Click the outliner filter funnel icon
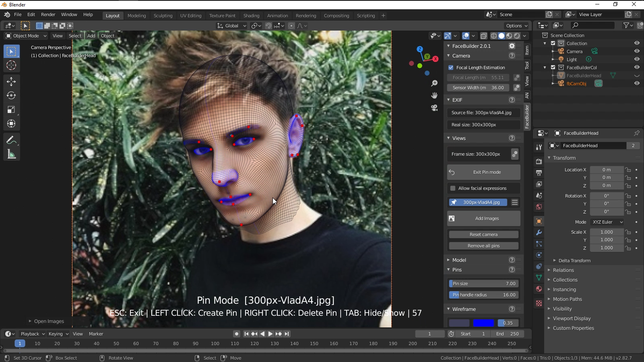The width and height of the screenshot is (644, 362). tap(626, 25)
